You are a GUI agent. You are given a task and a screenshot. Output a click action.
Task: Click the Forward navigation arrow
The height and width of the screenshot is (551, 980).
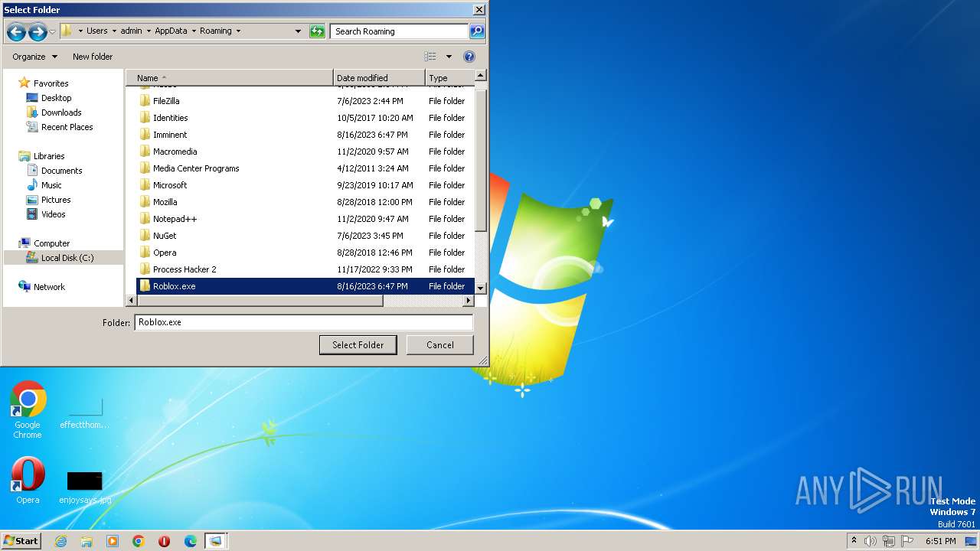coord(38,32)
